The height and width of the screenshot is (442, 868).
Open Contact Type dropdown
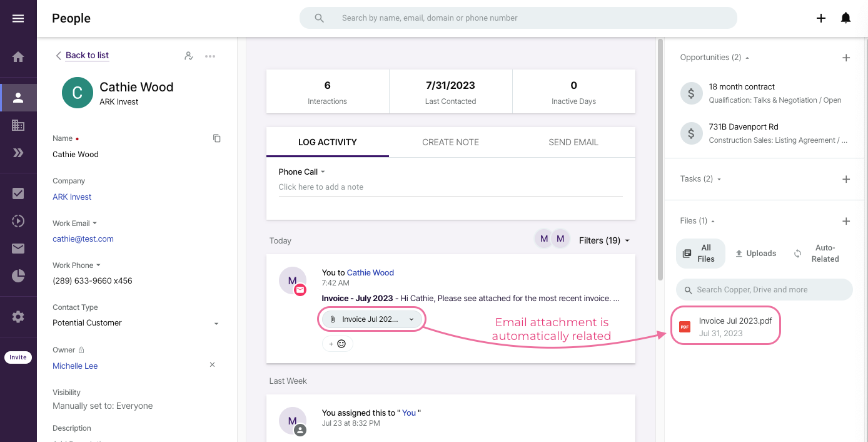pyautogui.click(x=136, y=323)
